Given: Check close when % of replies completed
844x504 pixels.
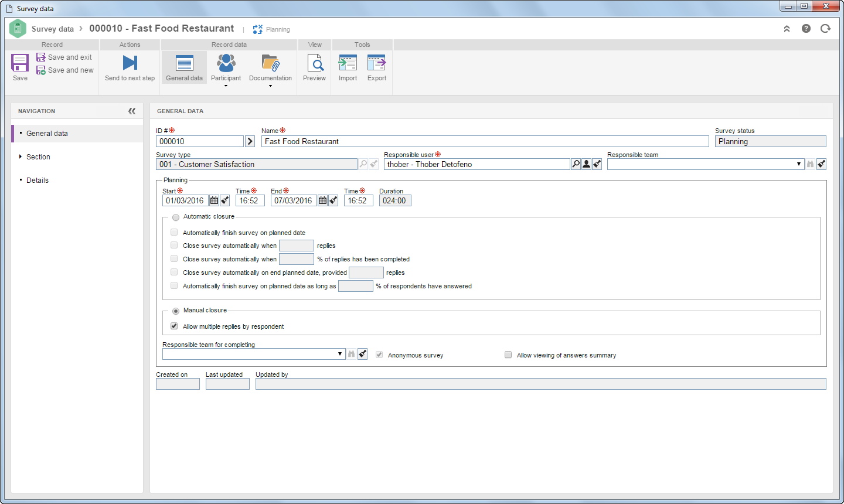Looking at the screenshot, I should tap(174, 258).
